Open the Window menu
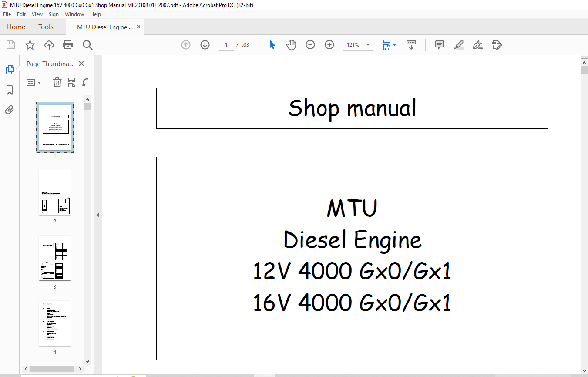The height and width of the screenshot is (377, 588). click(x=74, y=14)
